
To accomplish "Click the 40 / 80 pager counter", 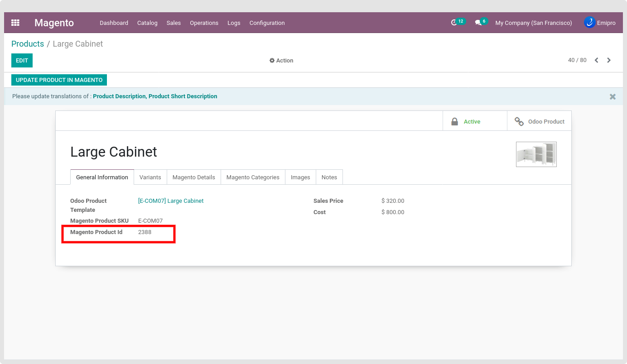I will (577, 60).
